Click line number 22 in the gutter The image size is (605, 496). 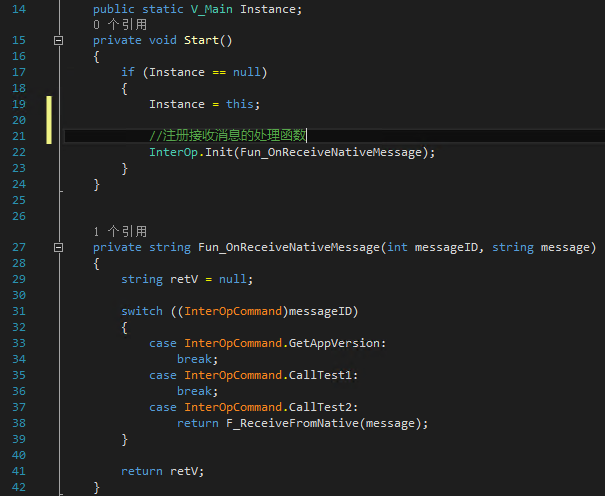(x=19, y=152)
